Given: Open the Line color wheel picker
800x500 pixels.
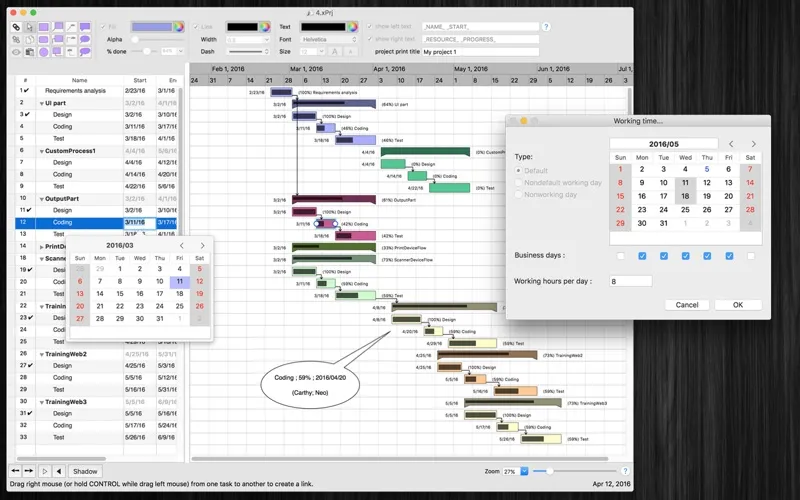Looking at the screenshot, I should pos(264,27).
